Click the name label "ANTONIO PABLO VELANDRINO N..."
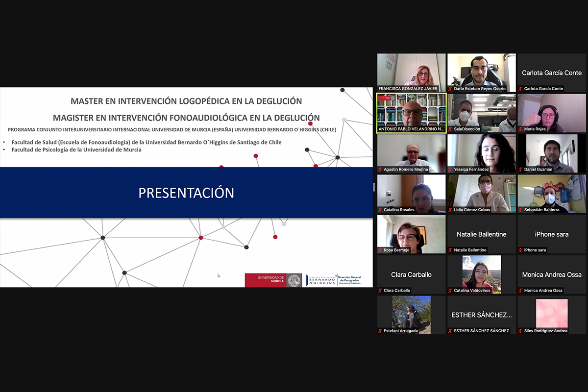The height and width of the screenshot is (392, 588). (412, 129)
